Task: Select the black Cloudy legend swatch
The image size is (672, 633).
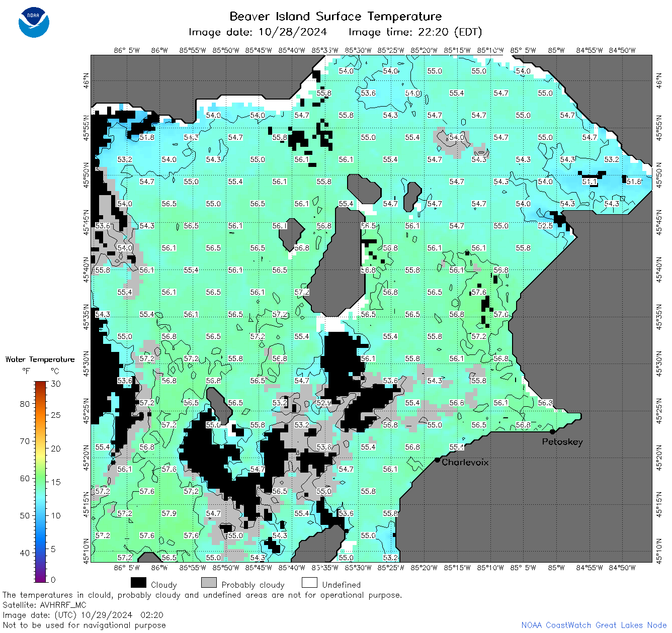Action: pyautogui.click(x=138, y=583)
